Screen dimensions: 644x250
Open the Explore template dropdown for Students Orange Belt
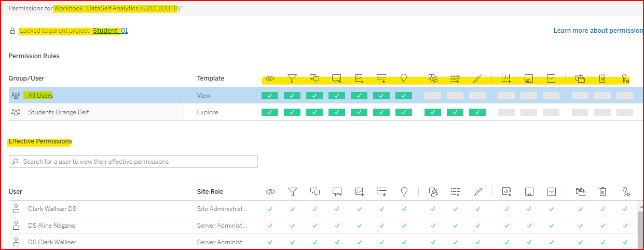click(208, 112)
